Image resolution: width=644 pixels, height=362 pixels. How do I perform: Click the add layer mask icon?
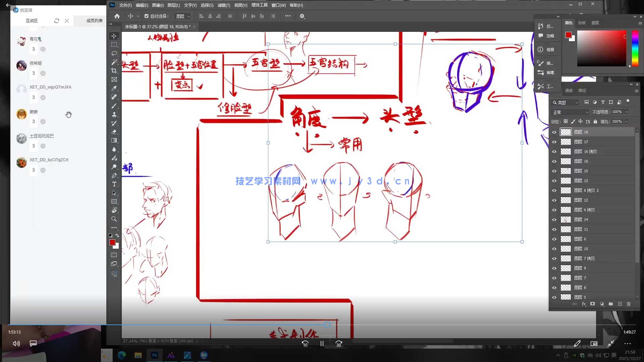pos(593,304)
